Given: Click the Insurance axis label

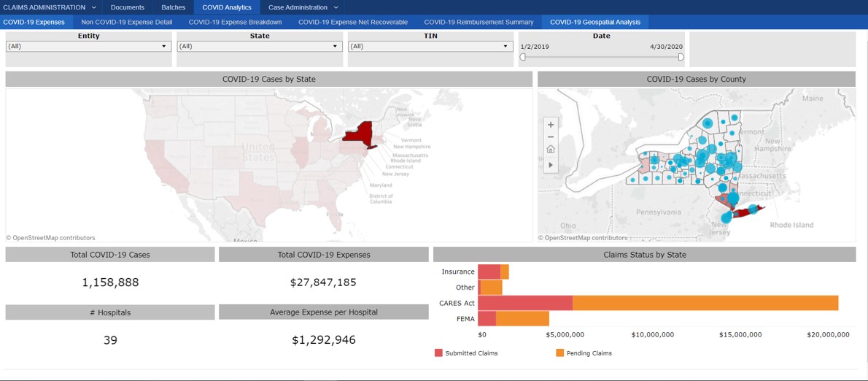Looking at the screenshot, I should 458,272.
